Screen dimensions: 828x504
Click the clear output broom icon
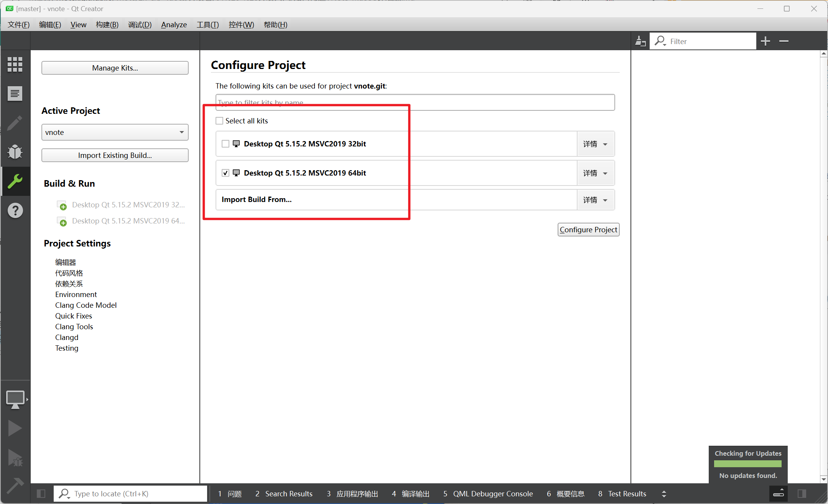tap(640, 41)
